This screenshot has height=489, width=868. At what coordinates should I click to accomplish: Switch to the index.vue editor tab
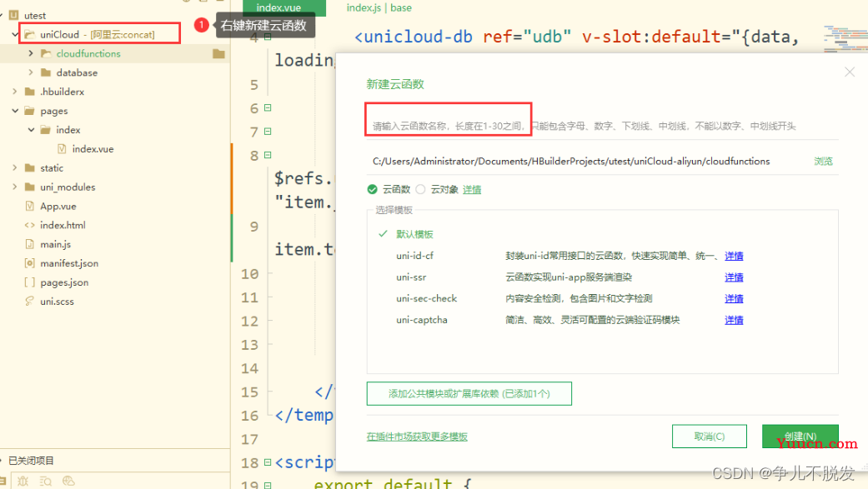(284, 7)
